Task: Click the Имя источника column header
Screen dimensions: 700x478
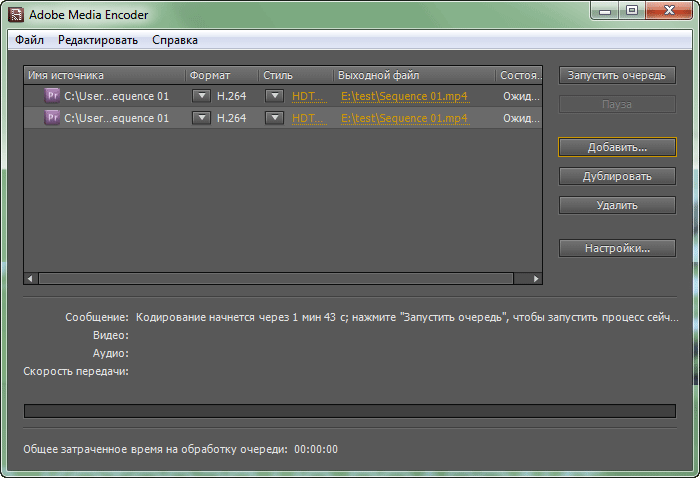Action: (104, 75)
